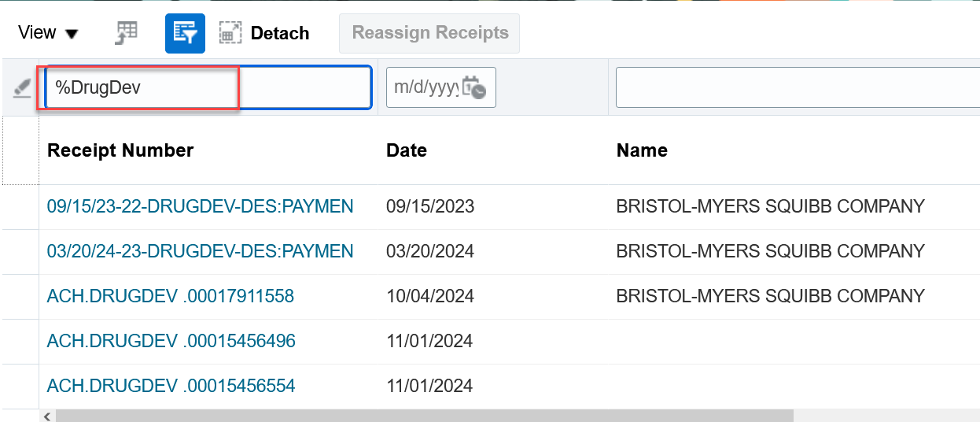
Task: Sort by Receipt Number column header
Action: pyautogui.click(x=120, y=150)
